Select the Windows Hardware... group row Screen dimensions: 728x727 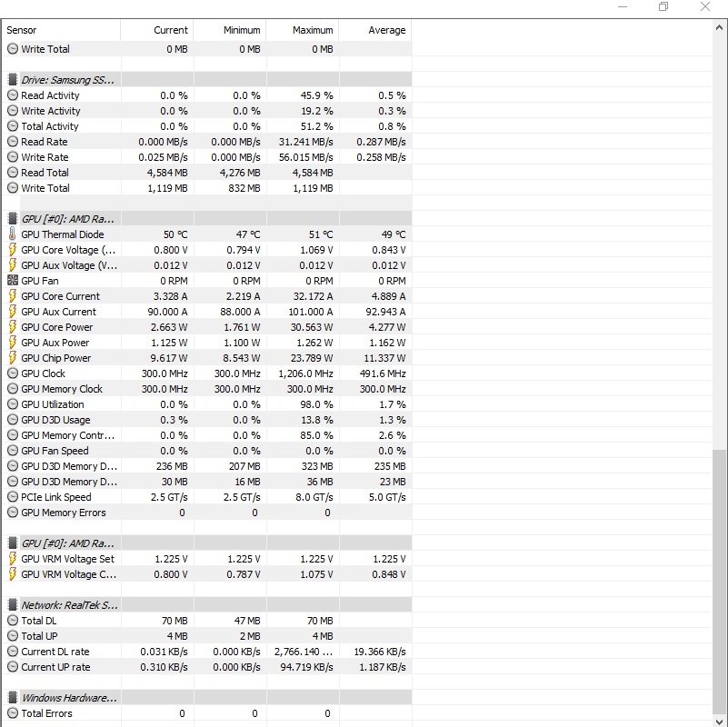pyautogui.click(x=207, y=698)
